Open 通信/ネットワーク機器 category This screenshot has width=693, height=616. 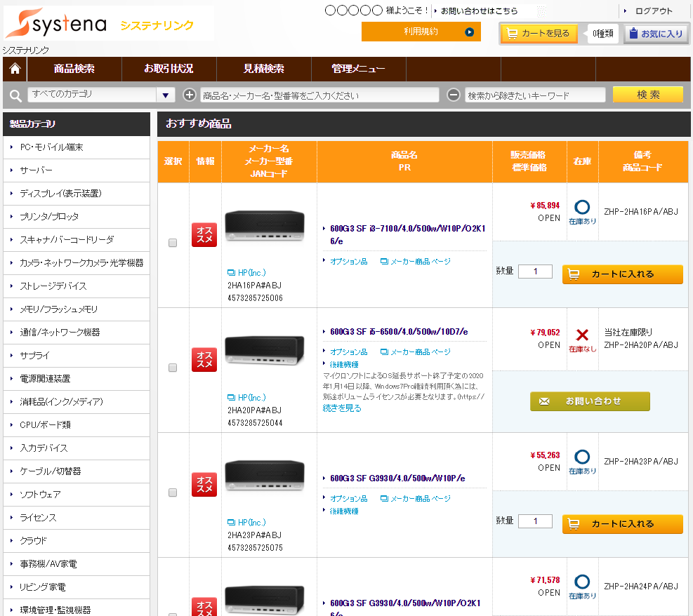click(x=77, y=333)
